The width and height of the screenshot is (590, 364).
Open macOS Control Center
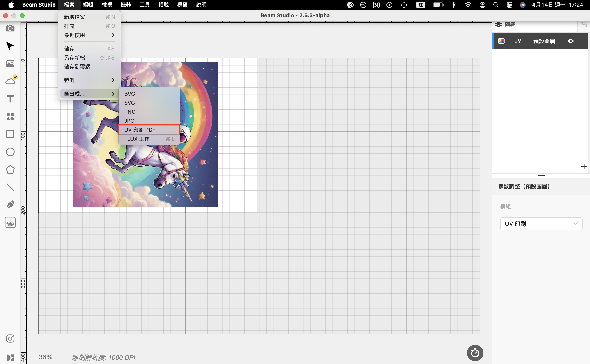(509, 5)
